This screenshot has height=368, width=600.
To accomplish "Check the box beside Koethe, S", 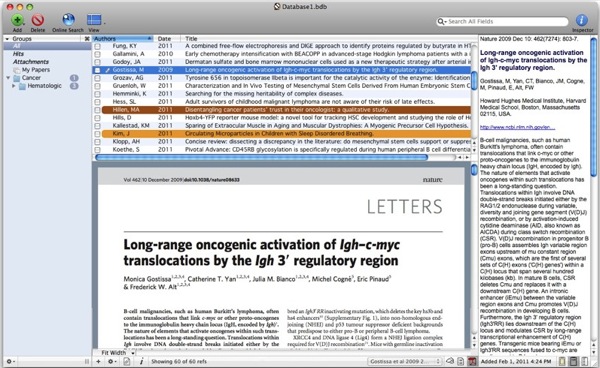I will click(x=98, y=150).
